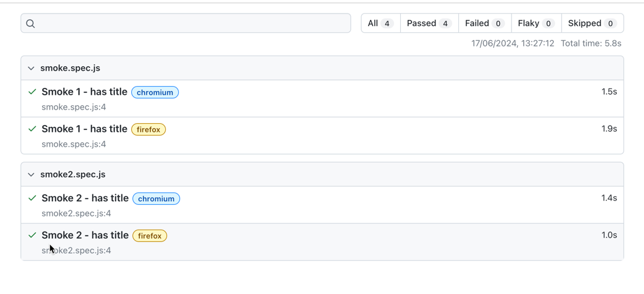Open Smoke 2 - has title firefox test
This screenshot has height=294, width=644.
tap(85, 236)
